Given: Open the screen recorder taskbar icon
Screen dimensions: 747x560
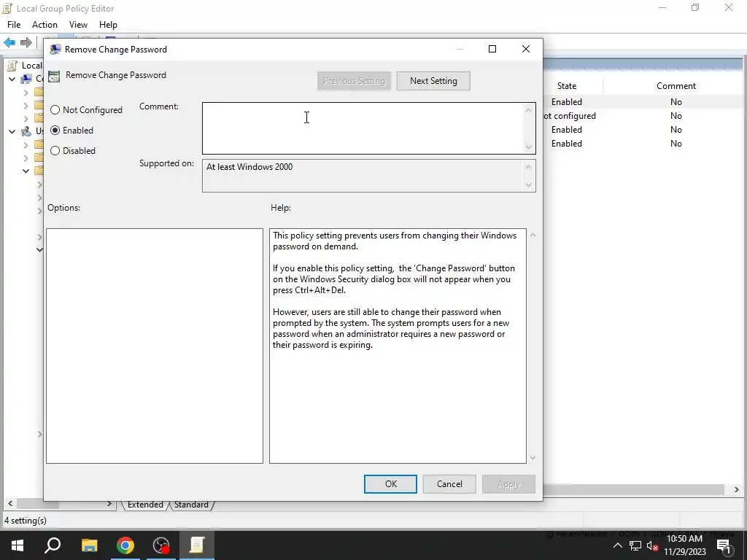Looking at the screenshot, I should pyautogui.click(x=161, y=545).
